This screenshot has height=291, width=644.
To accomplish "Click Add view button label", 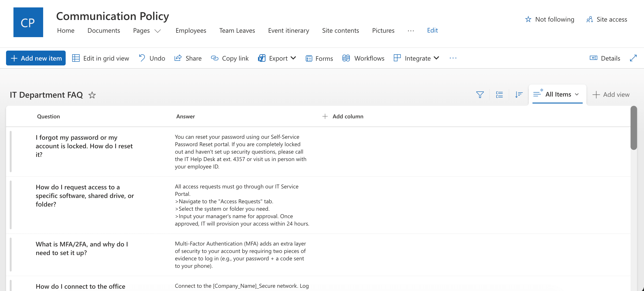I will click(616, 94).
